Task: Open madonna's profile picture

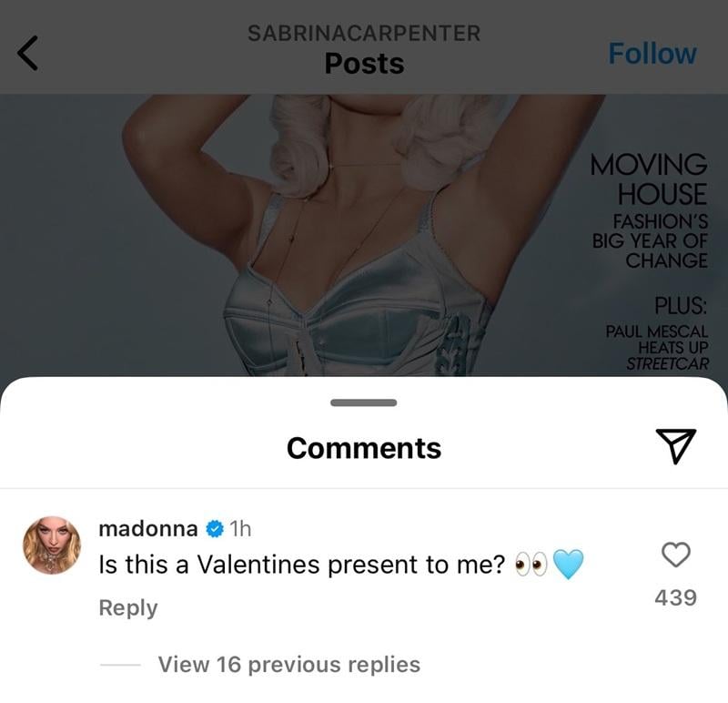Action: 52,545
